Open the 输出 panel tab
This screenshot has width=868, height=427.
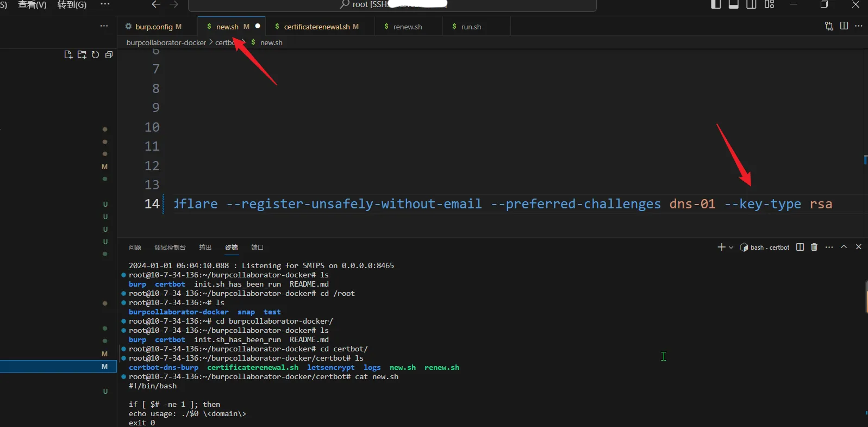point(205,247)
